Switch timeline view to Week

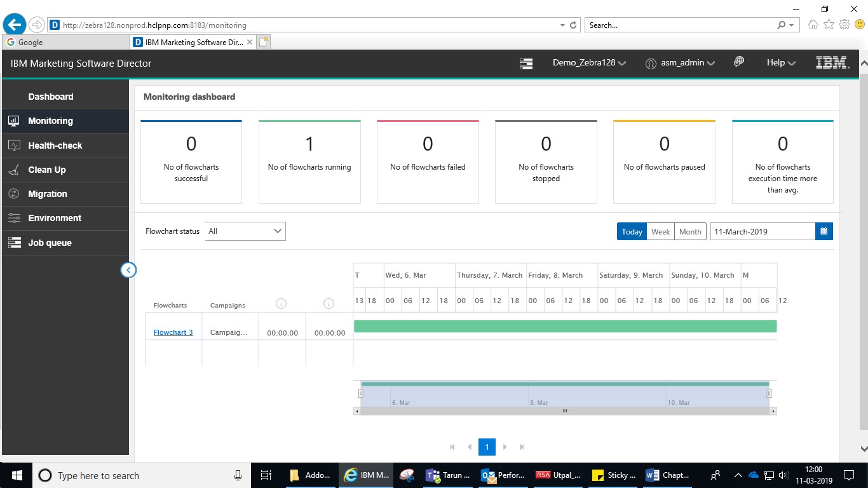point(660,231)
